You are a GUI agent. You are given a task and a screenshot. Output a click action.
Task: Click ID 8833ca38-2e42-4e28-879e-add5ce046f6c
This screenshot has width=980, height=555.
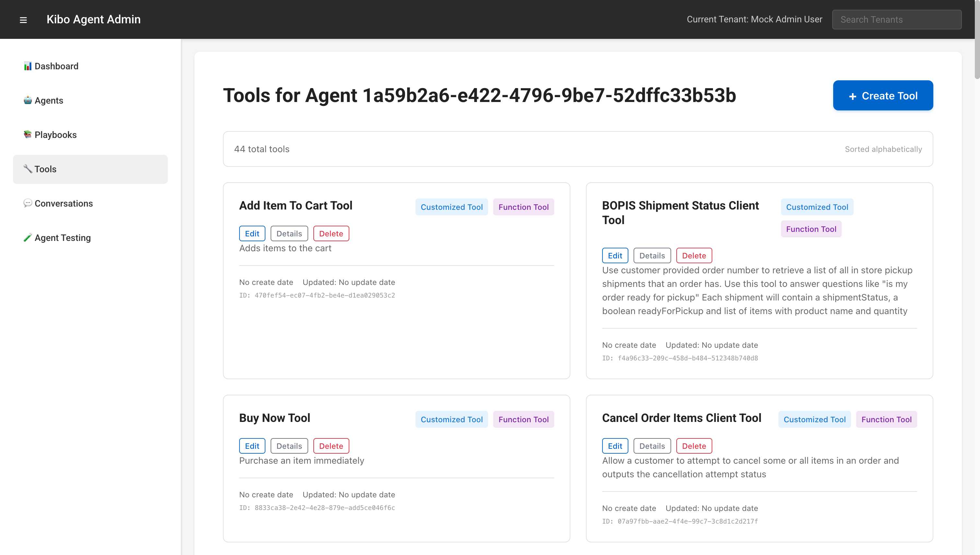coord(317,508)
